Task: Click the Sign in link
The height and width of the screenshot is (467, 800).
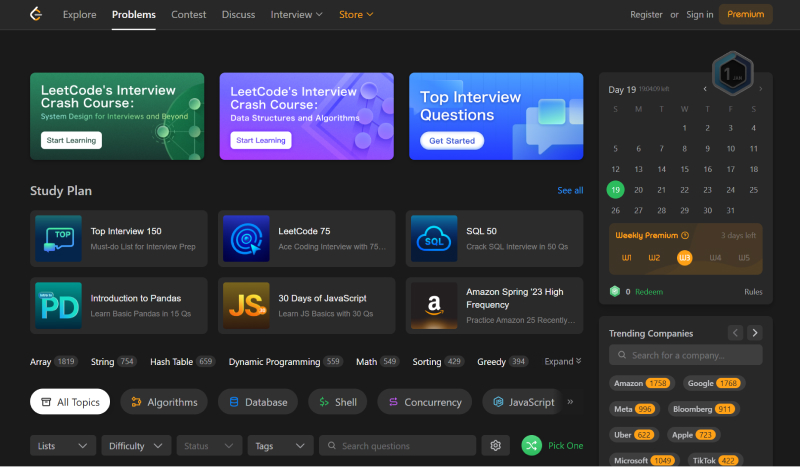Action: coord(699,14)
